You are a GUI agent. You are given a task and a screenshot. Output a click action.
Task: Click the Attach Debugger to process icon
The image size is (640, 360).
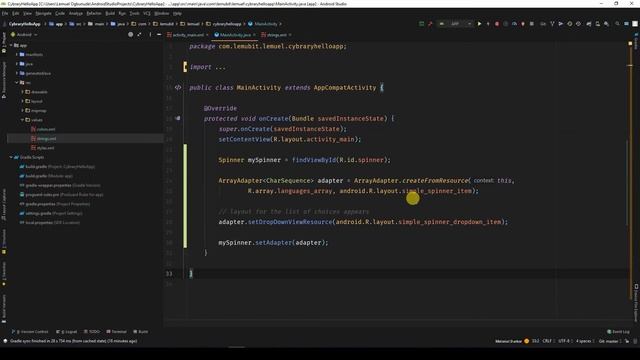(523, 24)
